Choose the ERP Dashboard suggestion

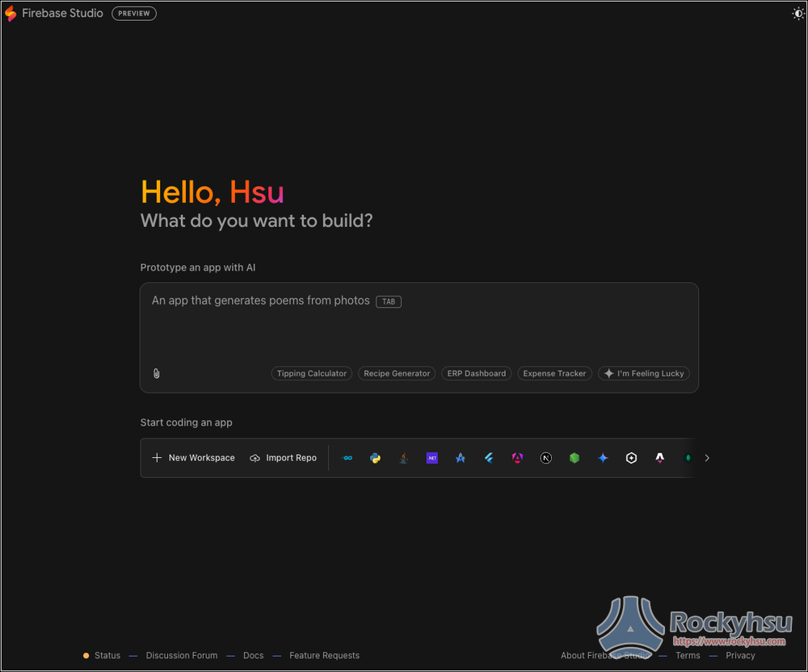click(476, 373)
